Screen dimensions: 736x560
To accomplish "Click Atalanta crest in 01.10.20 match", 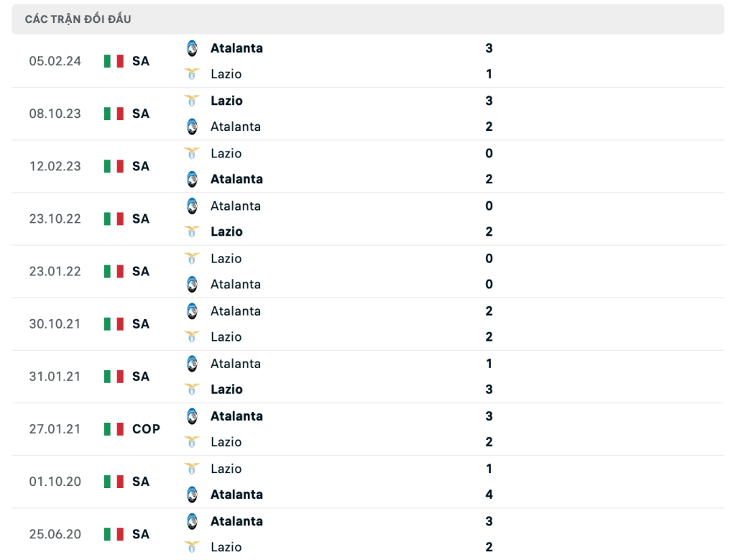I will [x=192, y=495].
